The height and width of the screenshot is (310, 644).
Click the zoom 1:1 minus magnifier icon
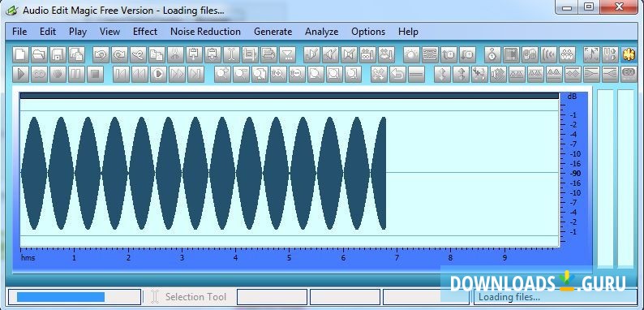coord(297,75)
